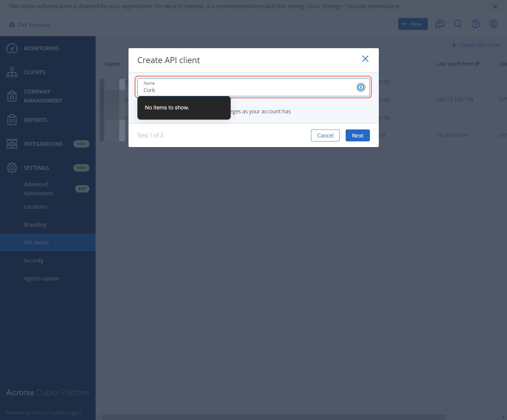Open the Monitoring speedometer icon
The image size is (507, 420).
click(x=12, y=48)
